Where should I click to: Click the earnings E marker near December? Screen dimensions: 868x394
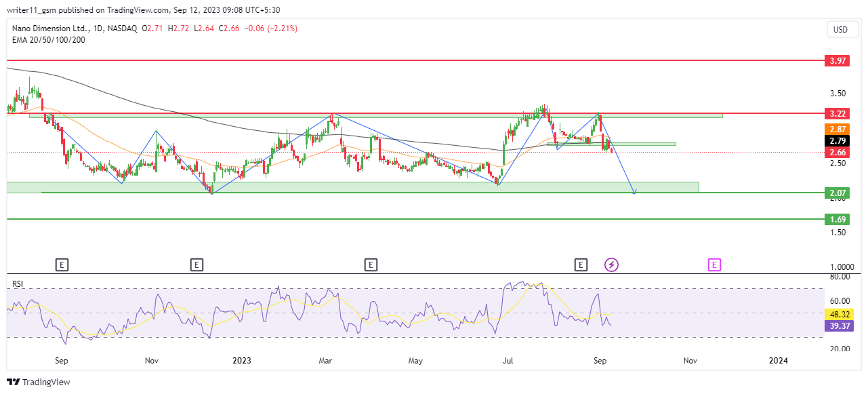click(197, 264)
